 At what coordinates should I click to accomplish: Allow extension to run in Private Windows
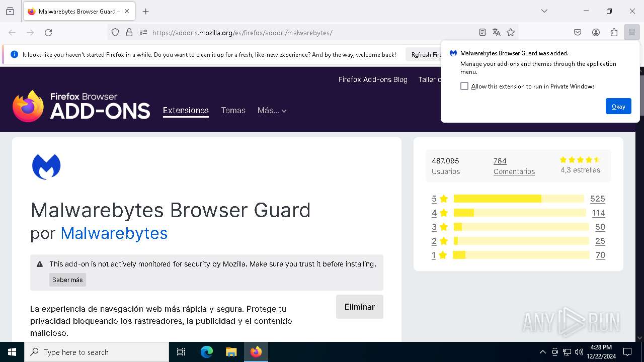464,86
